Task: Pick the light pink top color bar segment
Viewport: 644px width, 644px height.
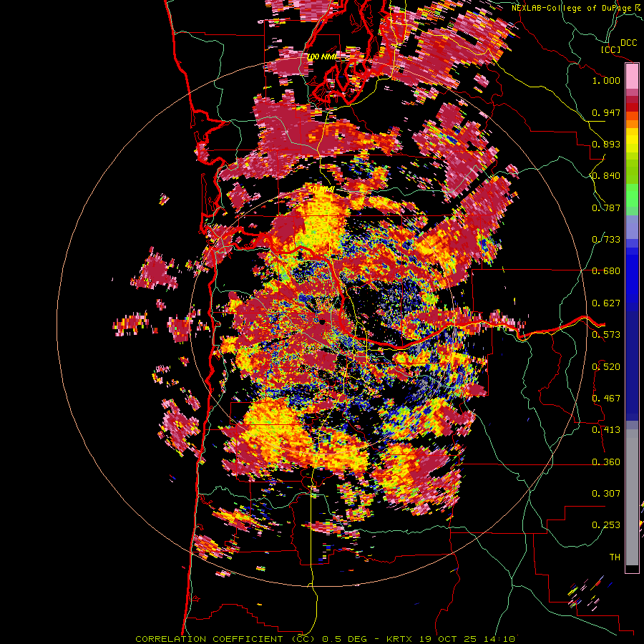Action: point(632,77)
